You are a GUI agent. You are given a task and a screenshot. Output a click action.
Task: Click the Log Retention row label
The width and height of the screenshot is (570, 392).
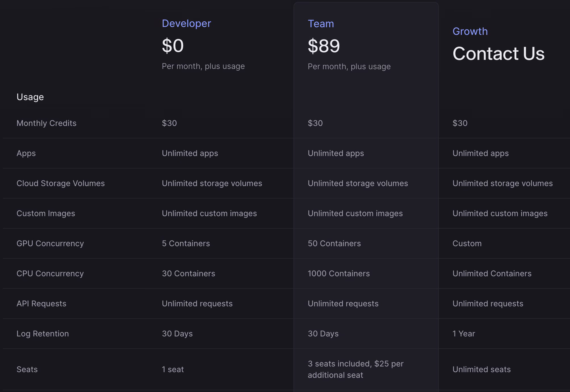43,334
